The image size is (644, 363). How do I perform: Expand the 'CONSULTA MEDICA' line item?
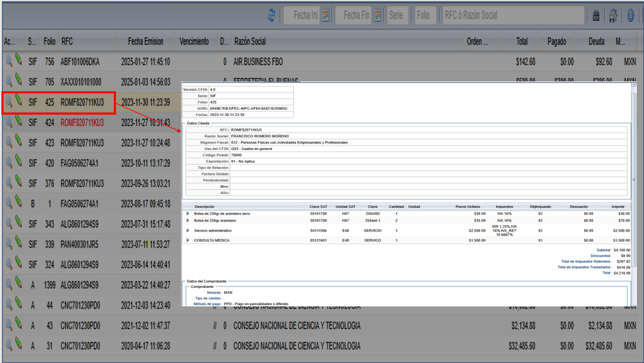coord(188,241)
